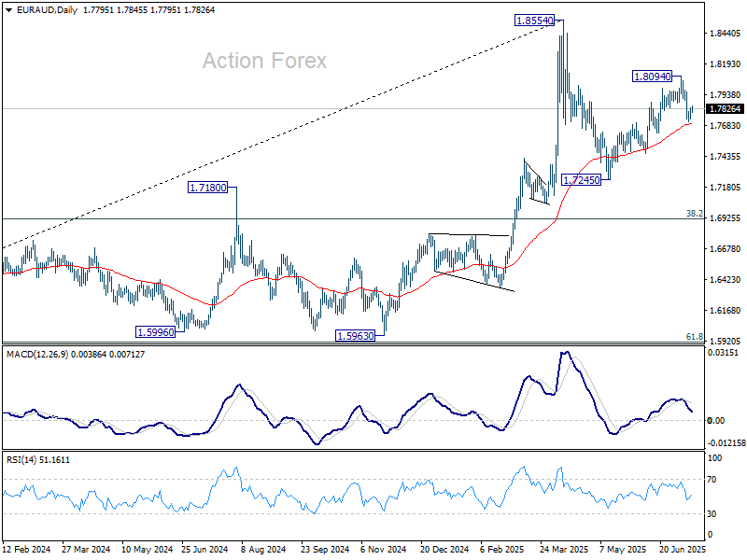The height and width of the screenshot is (560, 747).
Task: Click the 38.2 Fibonacci level label
Action: pos(694,214)
